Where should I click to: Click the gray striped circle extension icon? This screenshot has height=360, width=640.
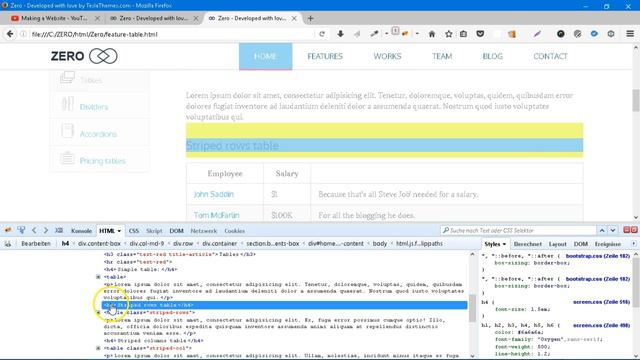(x=577, y=34)
